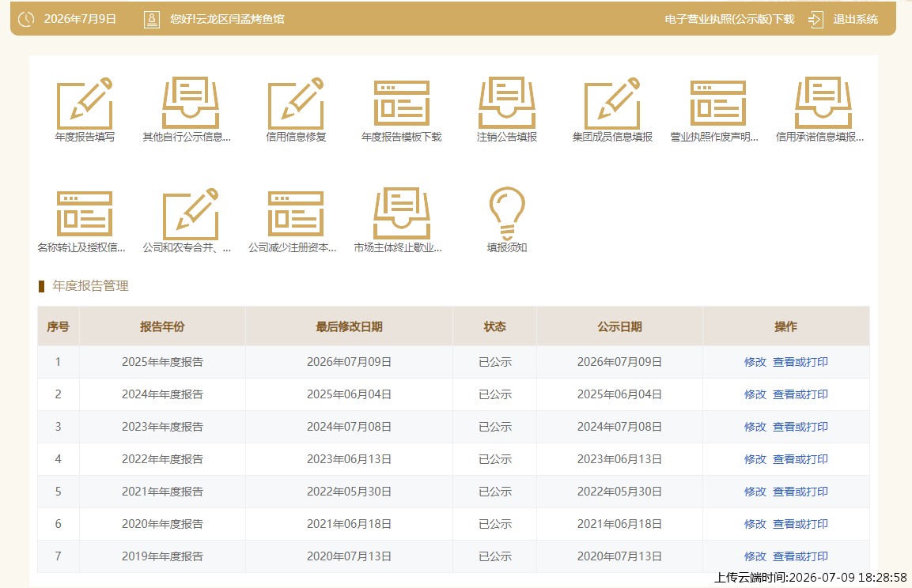This screenshot has height=588, width=912.
Task: Select the 2021年年度报告 cell
Action: 162,492
